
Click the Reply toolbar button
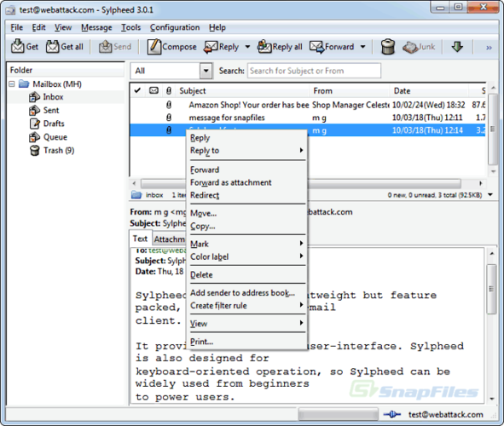(222, 47)
